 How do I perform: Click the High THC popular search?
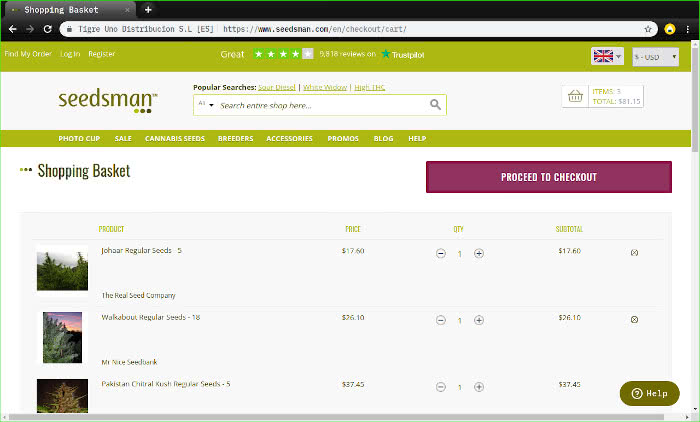click(x=370, y=87)
